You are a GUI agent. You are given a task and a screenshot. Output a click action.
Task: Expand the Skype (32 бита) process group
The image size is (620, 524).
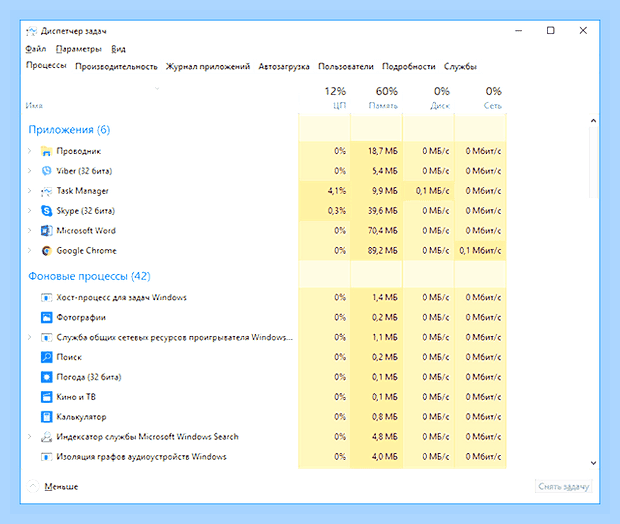tap(29, 210)
